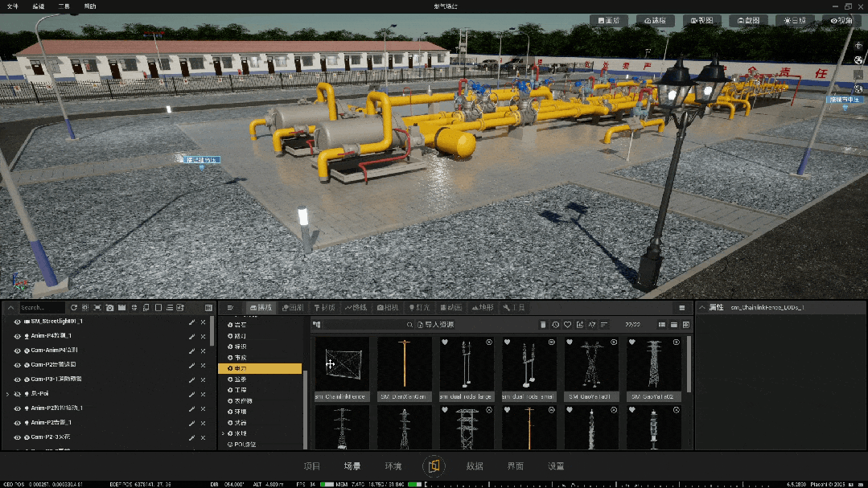
Task: Collapse the outliner panel with up chevron
Action: tap(10, 308)
